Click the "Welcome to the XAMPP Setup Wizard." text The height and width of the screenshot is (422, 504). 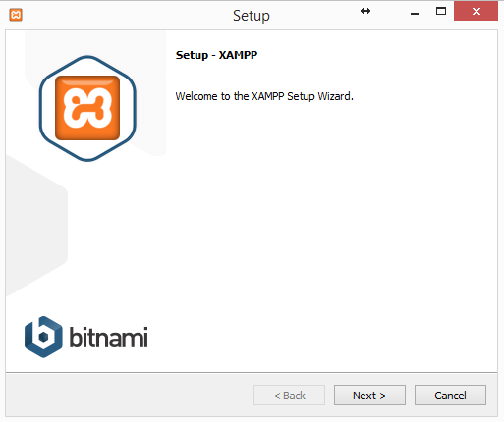click(x=264, y=96)
